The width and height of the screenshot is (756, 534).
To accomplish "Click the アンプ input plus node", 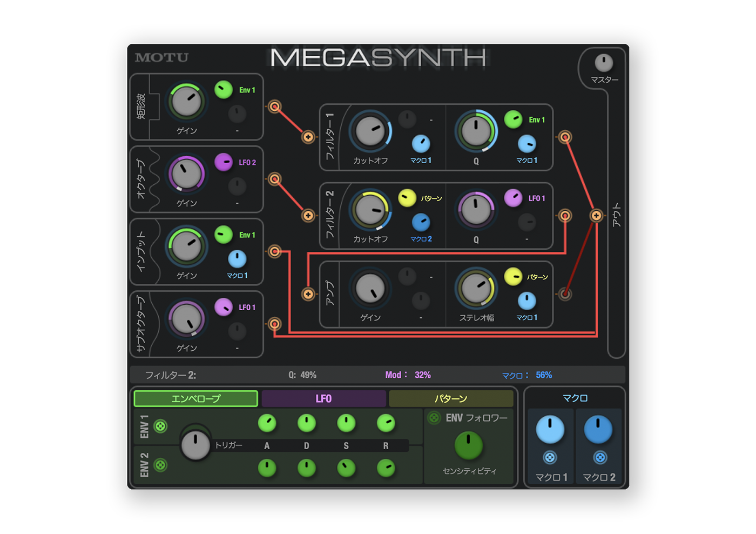I will point(308,294).
